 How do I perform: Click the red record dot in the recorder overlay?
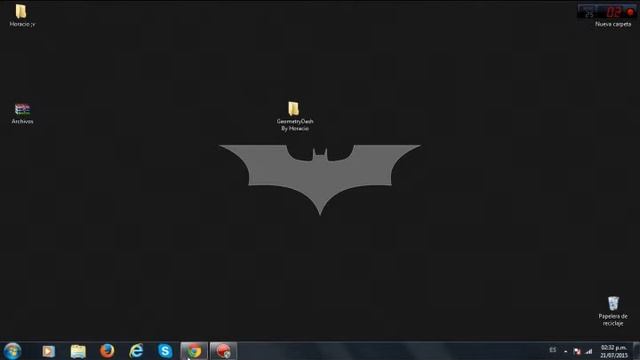[x=630, y=12]
